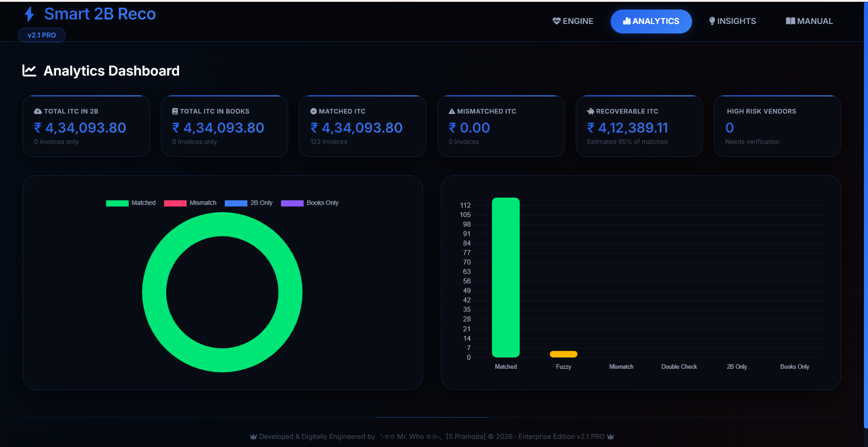Click the 'Double Check' axis label
Image resolution: width=868 pixels, height=447 pixels.
pos(679,367)
